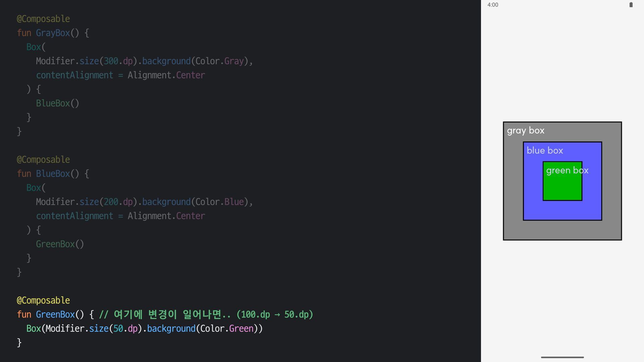Click 300.dp size value in GrayBox
Viewport: 644px width, 362px height.
pyautogui.click(x=118, y=61)
